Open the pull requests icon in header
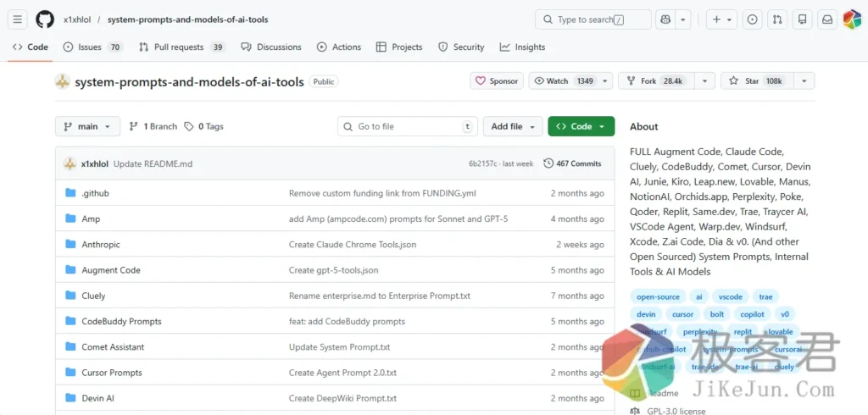The image size is (868, 415). [x=777, y=19]
